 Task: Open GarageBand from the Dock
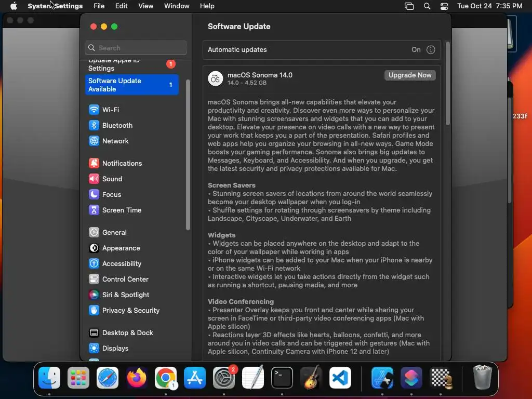311,378
